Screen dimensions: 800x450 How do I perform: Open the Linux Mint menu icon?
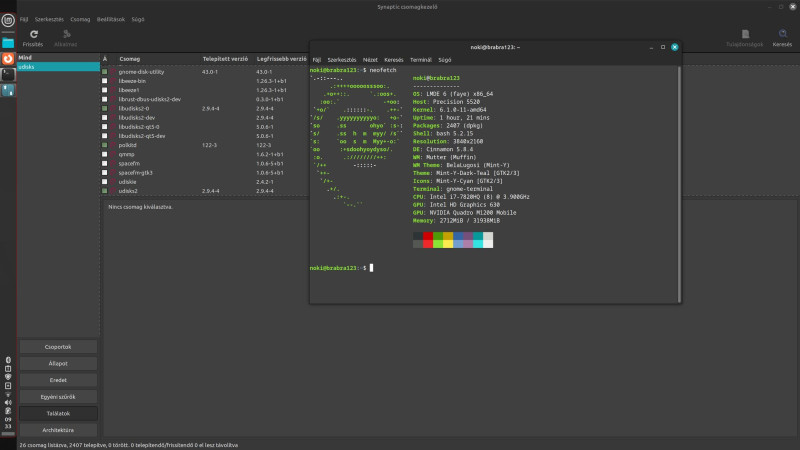8,20
